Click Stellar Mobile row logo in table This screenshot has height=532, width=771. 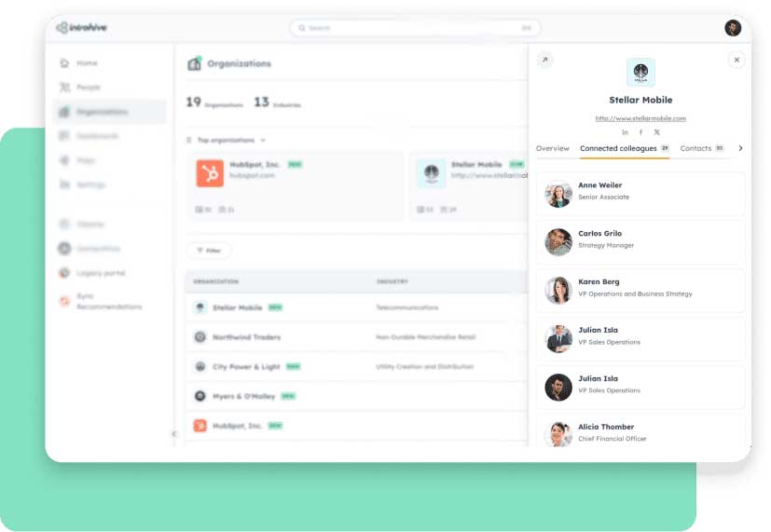pyautogui.click(x=200, y=307)
